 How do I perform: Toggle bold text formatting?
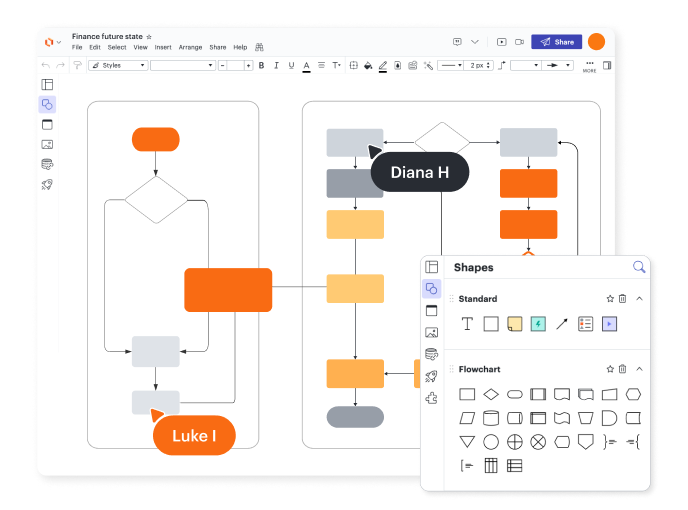click(x=261, y=65)
